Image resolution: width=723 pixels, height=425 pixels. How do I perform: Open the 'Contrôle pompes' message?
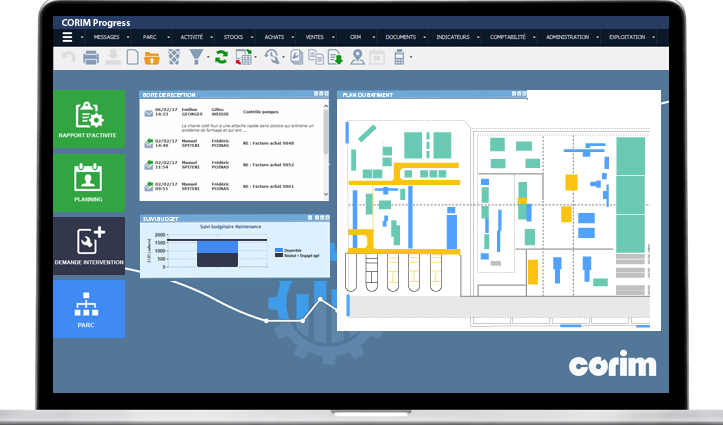pyautogui.click(x=261, y=112)
